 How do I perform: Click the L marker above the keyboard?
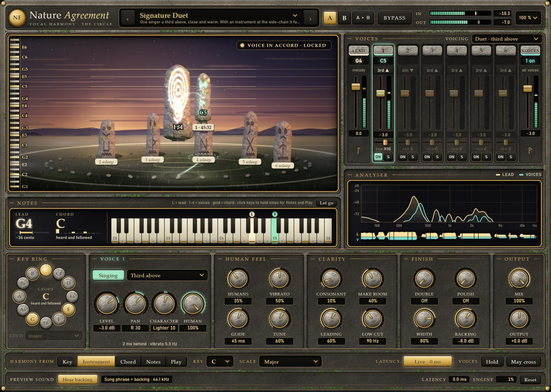coord(252,214)
